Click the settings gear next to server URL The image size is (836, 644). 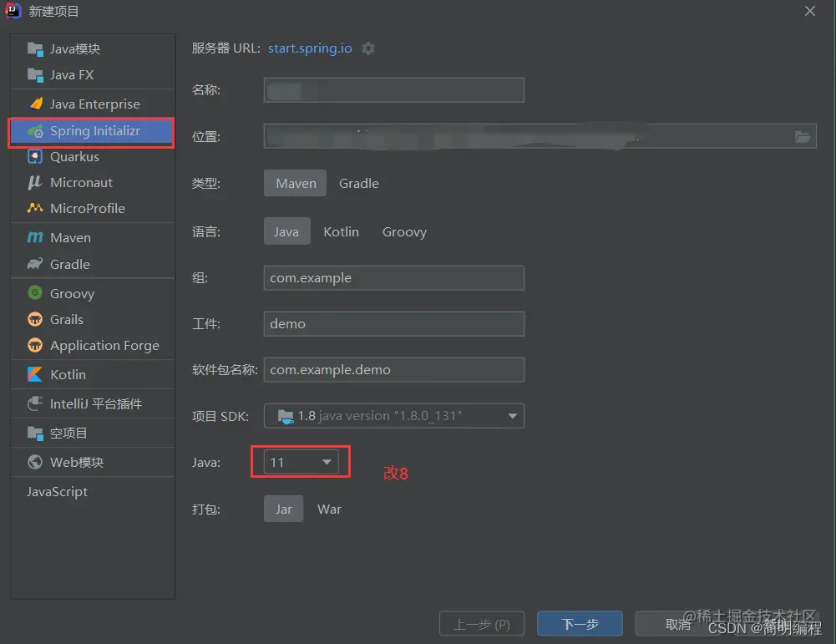[x=367, y=48]
